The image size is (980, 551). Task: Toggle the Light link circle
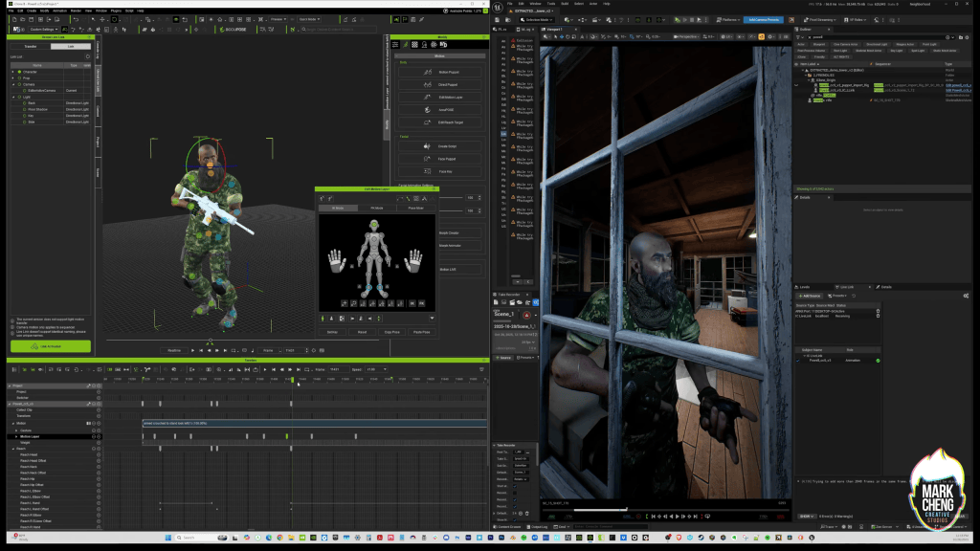[x=19, y=97]
